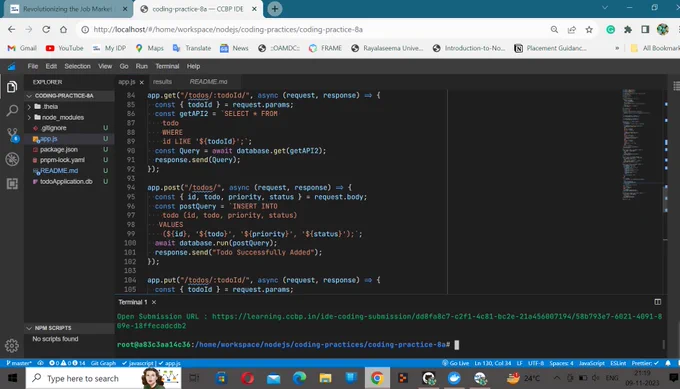Viewport: 680px width, 389px height.
Task: Open the Run menu
Action: 141,66
